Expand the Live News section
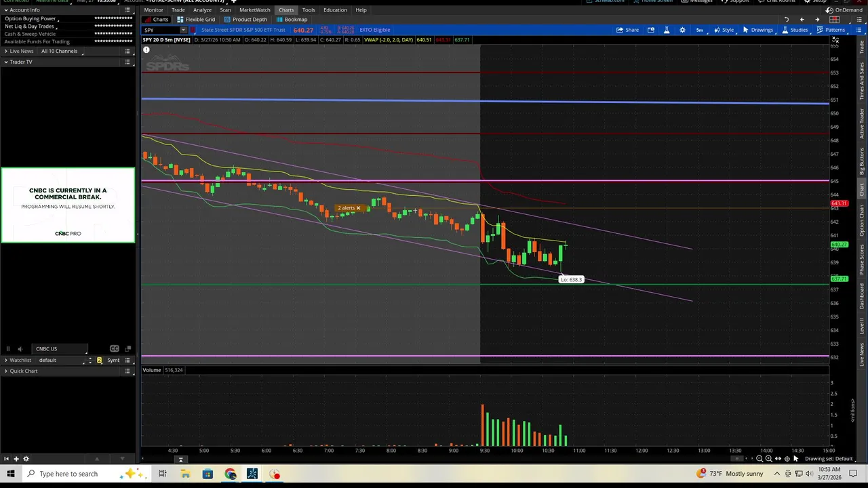Viewport: 868px width, 488px height. (x=5, y=52)
